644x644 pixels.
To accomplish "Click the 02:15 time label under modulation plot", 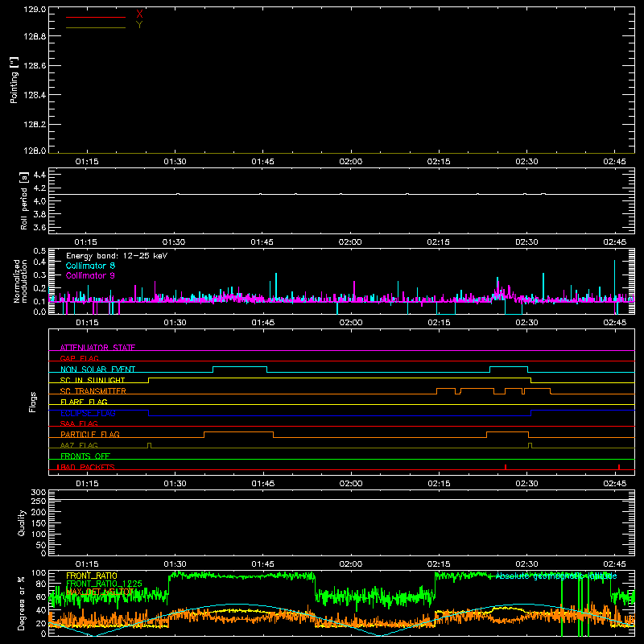I will [x=439, y=323].
